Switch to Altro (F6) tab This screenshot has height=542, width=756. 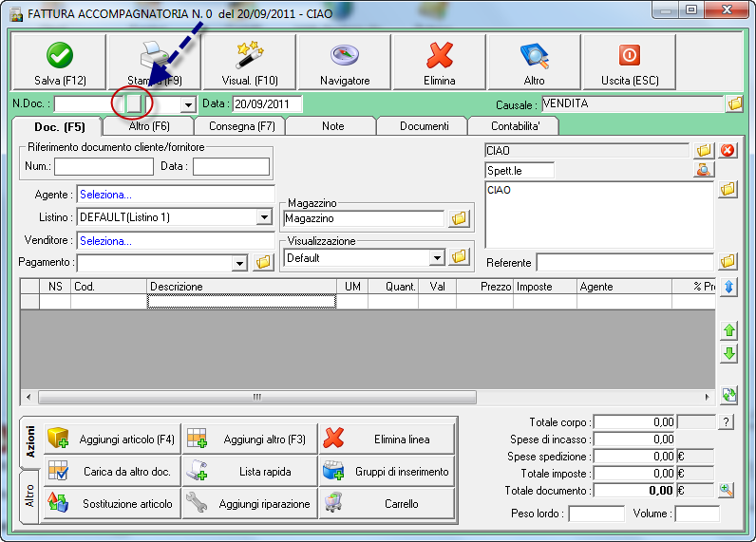tap(149, 126)
